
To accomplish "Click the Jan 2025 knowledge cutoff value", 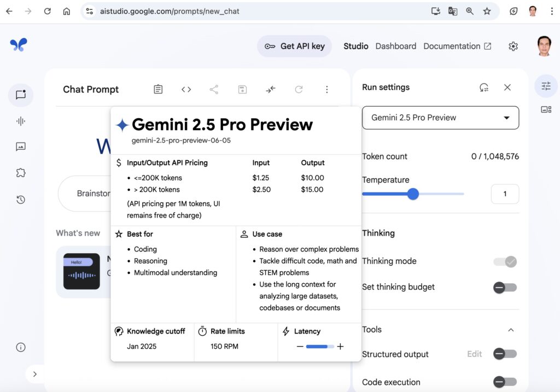I will tap(142, 346).
